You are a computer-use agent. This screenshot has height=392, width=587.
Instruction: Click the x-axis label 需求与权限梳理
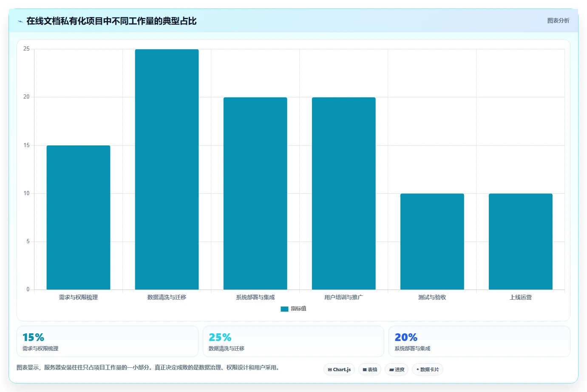point(78,297)
